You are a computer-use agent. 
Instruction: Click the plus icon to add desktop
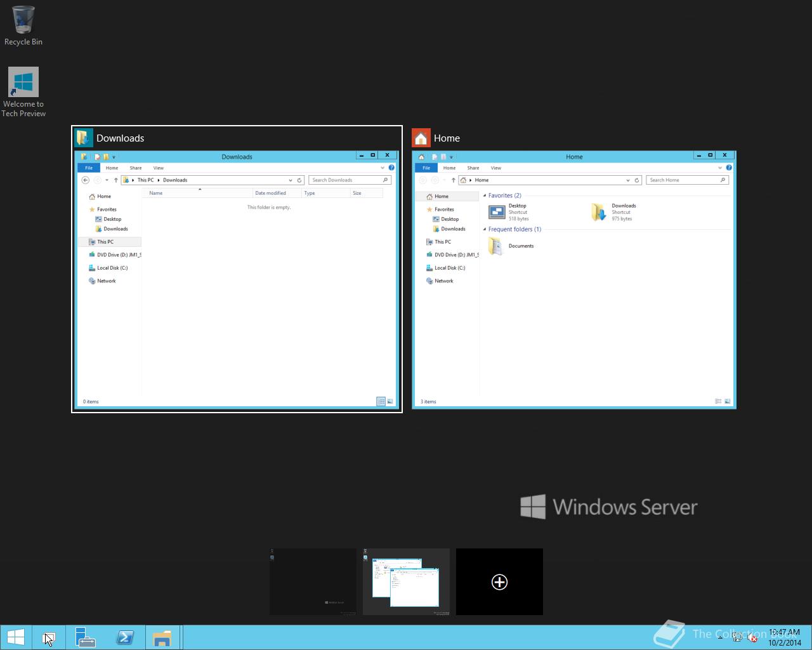coord(499,582)
